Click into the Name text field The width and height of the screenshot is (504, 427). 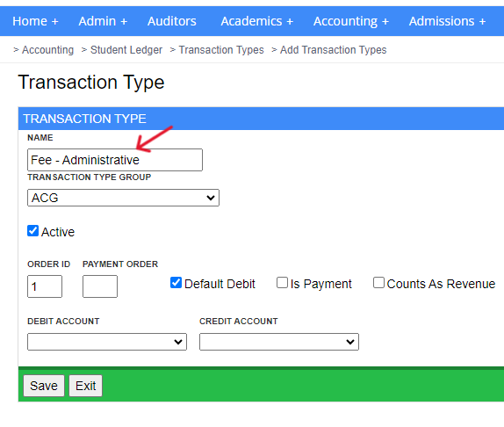point(115,160)
